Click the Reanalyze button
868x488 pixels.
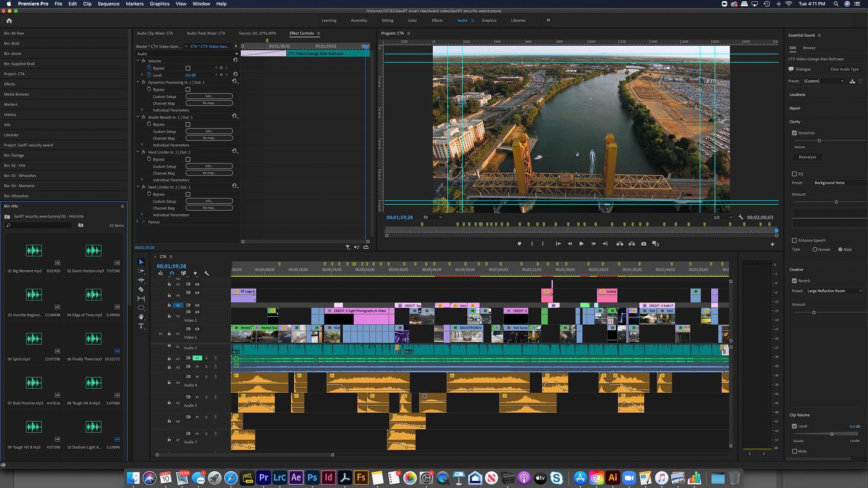click(x=807, y=157)
